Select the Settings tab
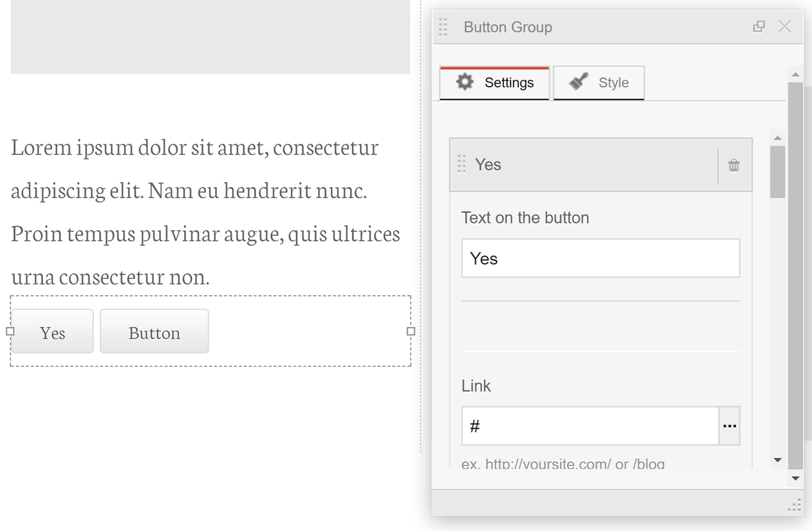Screen dimensions: 812x531 tap(495, 83)
